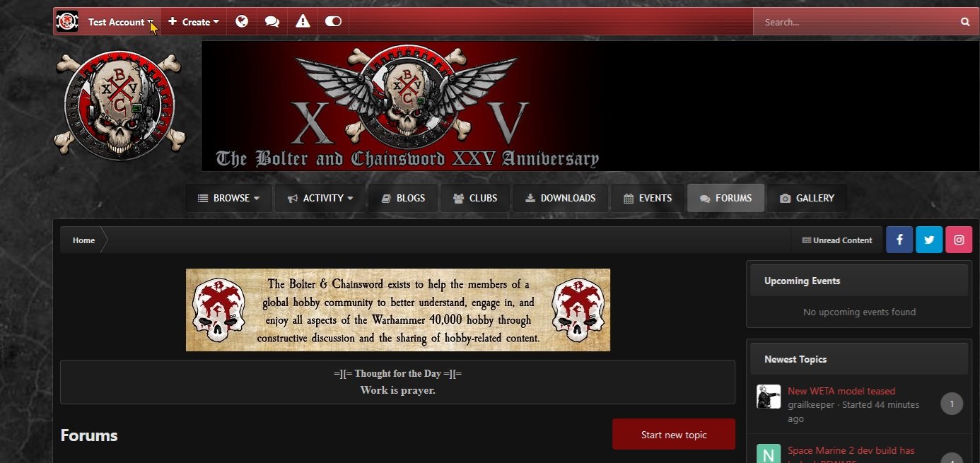Expand the Activity navigation dropdown
The width and height of the screenshot is (980, 463).
click(320, 199)
